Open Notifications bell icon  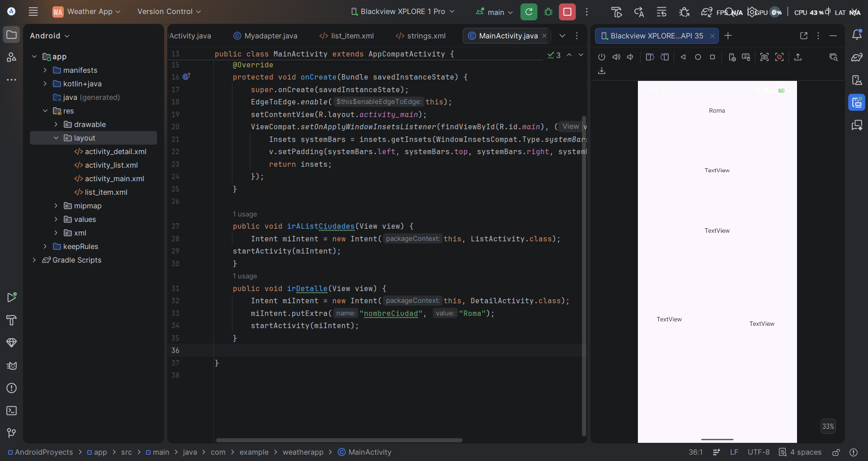click(857, 35)
